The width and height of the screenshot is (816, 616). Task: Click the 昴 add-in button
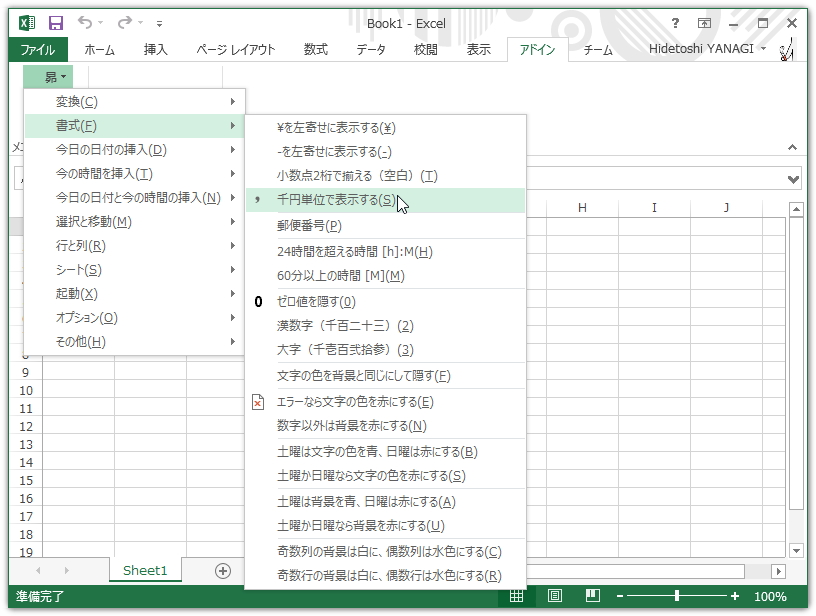[x=45, y=75]
